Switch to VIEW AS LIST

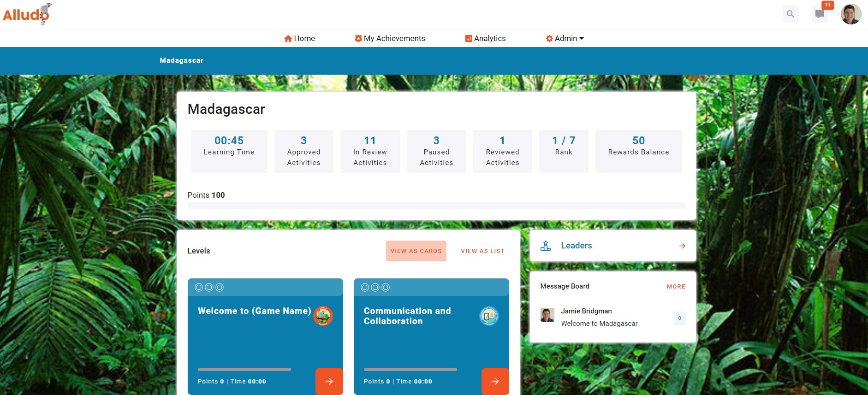(482, 251)
